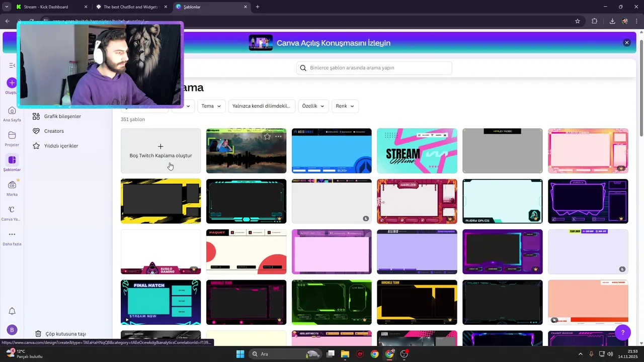Open Windows Start menu
This screenshot has width=644, height=362.
click(x=240, y=354)
